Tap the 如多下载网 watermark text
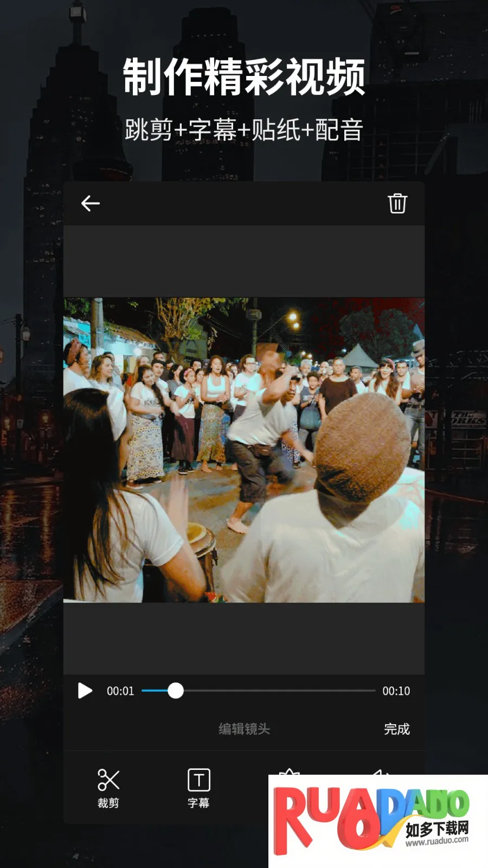 (437, 828)
